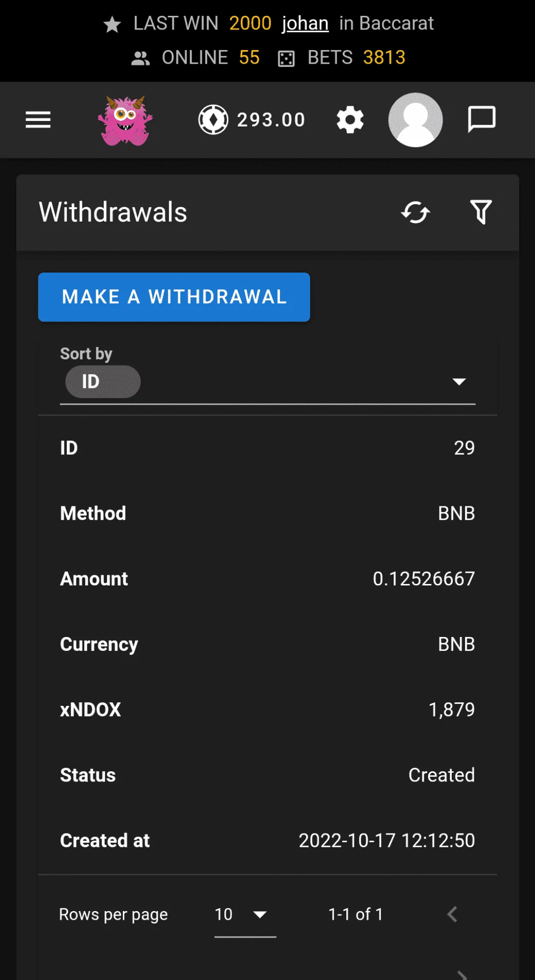The image size is (535, 980).
Task: Refresh the withdrawals list
Action: pyautogui.click(x=416, y=212)
